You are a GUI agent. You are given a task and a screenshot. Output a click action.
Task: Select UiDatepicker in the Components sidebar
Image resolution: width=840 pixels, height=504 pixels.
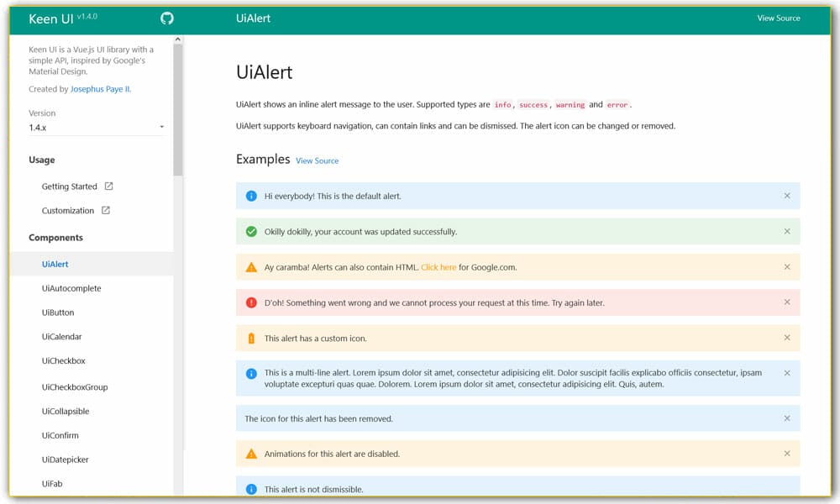point(66,459)
